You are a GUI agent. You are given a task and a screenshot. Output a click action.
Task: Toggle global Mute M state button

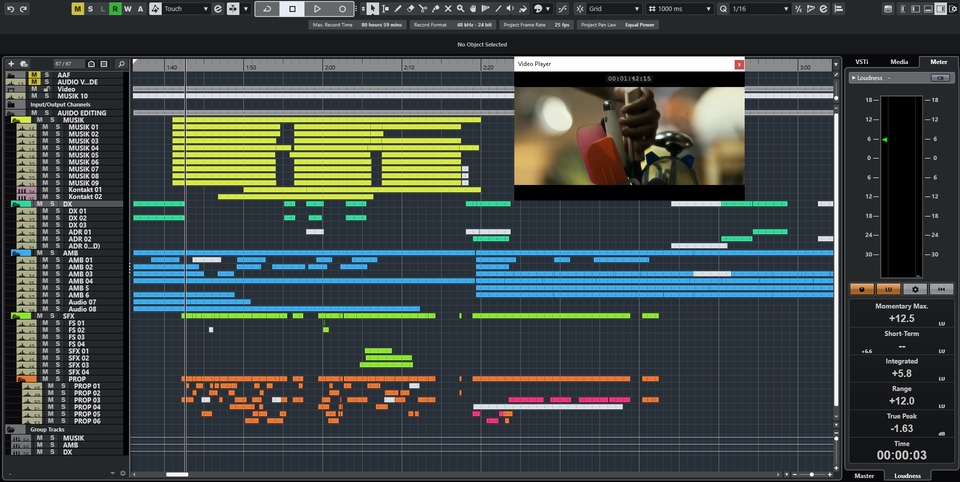(78, 9)
